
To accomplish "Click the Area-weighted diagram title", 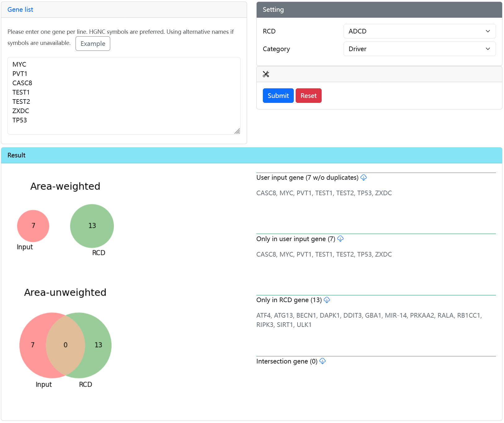I will (65, 186).
